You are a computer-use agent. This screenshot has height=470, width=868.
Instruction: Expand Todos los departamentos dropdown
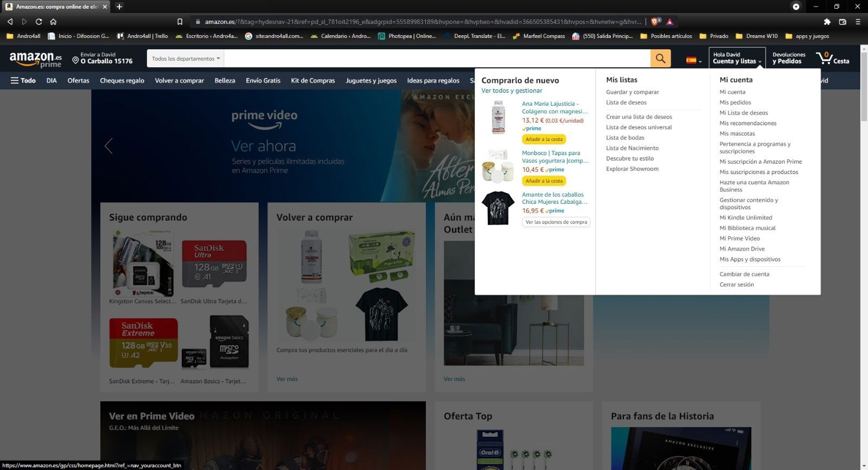[186, 59]
